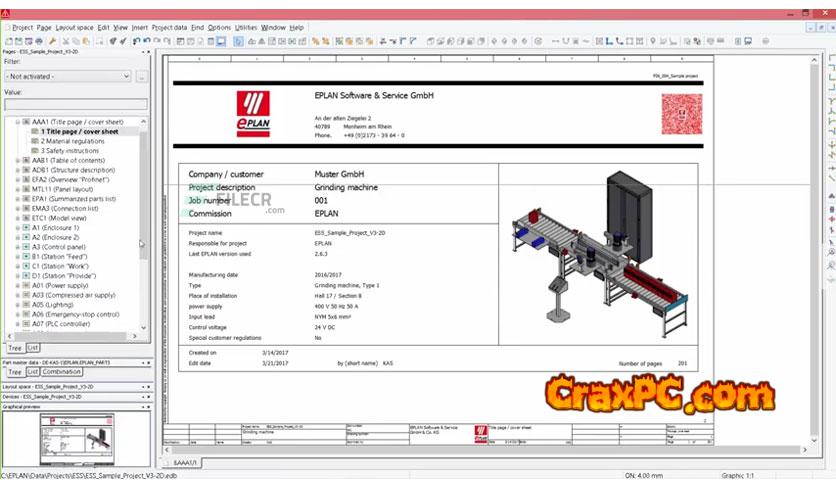Image resolution: width=836 pixels, height=484 pixels.
Task: Select 'EPA1 (Summarized parts list)' row
Action: click(74, 199)
